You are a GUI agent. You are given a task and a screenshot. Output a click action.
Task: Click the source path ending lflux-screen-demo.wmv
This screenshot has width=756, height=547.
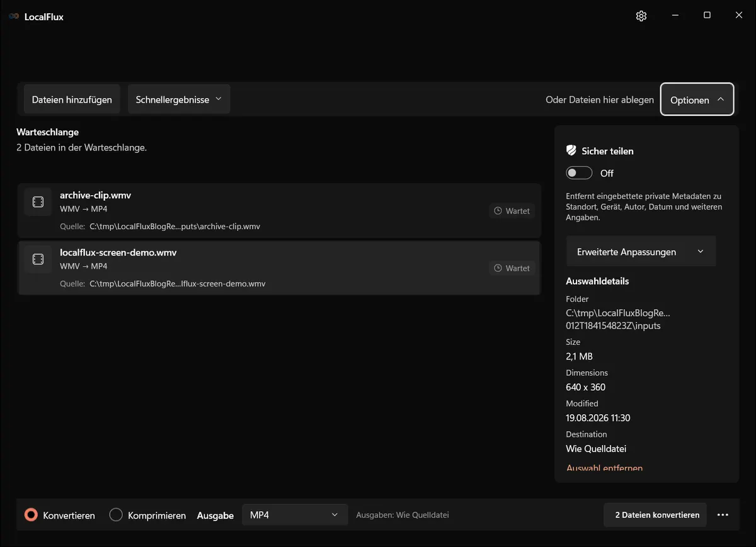click(178, 284)
